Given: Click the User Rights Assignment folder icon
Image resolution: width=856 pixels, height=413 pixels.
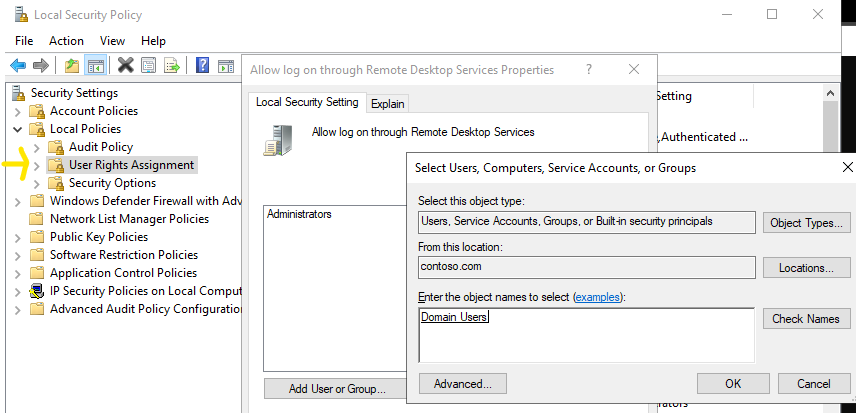Looking at the screenshot, I should coord(56,165).
